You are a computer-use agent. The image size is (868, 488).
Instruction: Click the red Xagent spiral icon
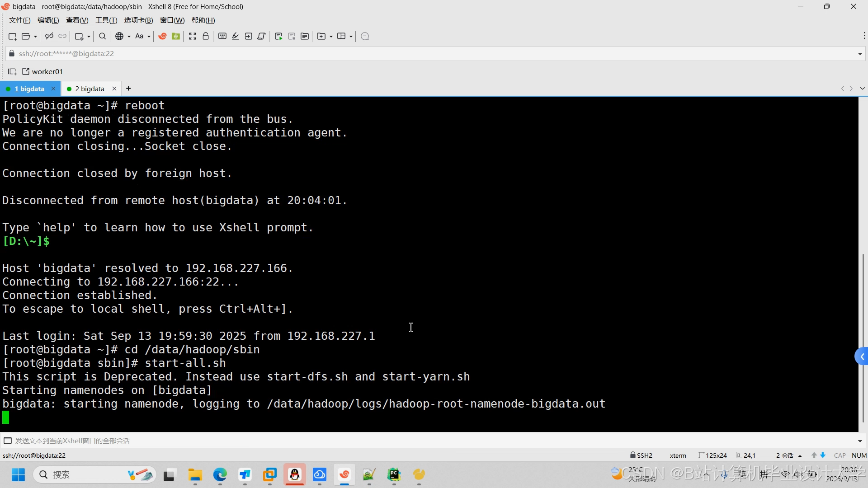(x=162, y=36)
